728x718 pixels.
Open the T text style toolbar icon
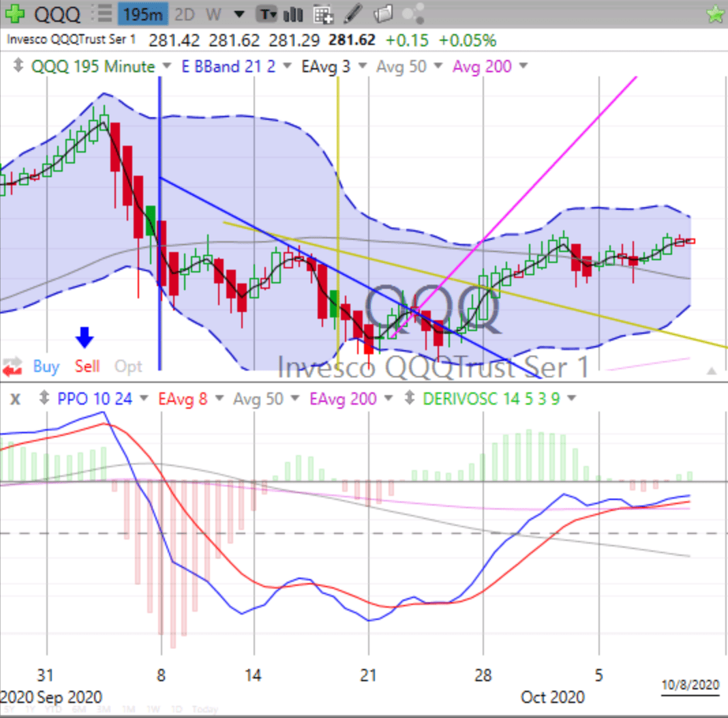tap(267, 14)
